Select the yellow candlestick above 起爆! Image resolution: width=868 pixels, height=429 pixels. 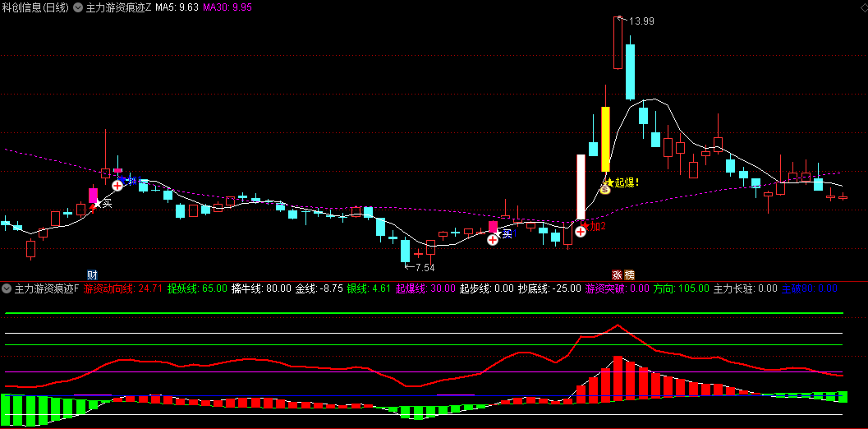tap(605, 139)
